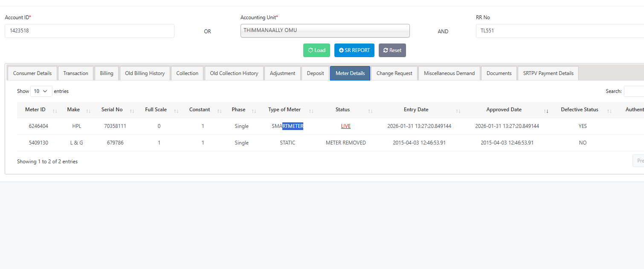Open the Accounting Unit dropdown
This screenshot has height=269, width=644.
click(325, 31)
